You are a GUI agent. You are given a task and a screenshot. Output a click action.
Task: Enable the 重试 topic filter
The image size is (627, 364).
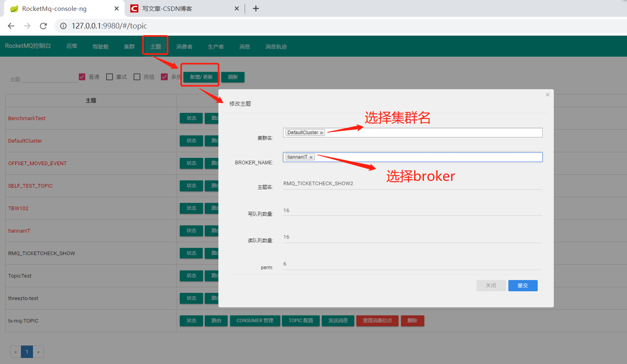109,76
